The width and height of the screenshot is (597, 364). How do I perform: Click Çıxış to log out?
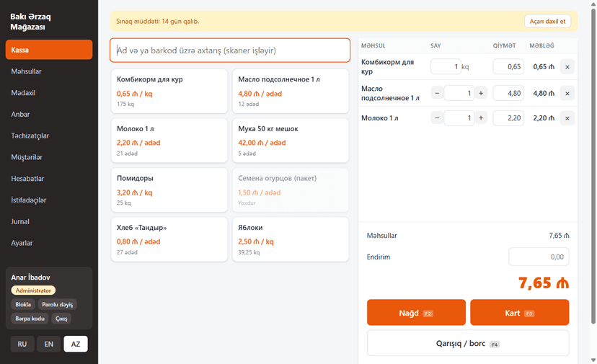coord(61,319)
